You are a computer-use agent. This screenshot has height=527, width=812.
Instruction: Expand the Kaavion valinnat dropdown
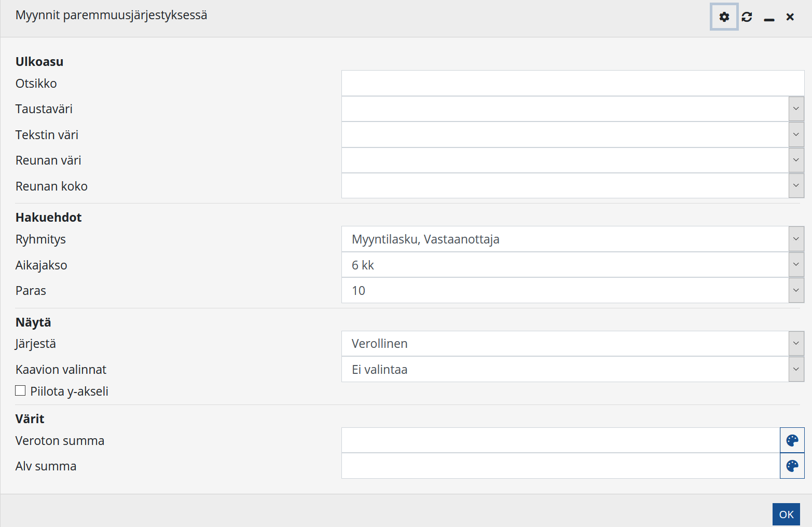click(796, 369)
